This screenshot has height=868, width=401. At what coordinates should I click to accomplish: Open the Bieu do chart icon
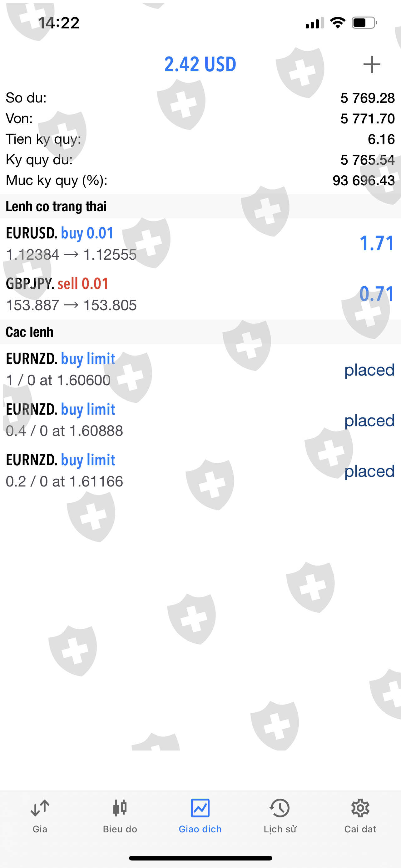tap(120, 808)
